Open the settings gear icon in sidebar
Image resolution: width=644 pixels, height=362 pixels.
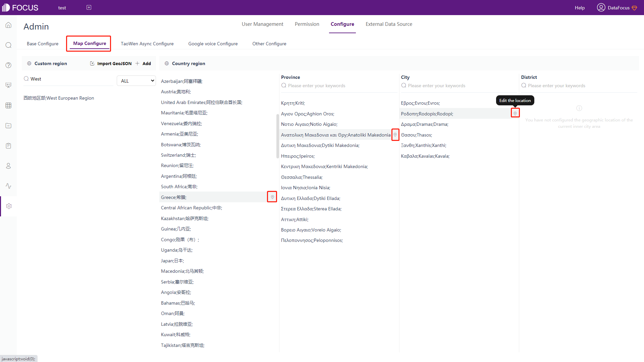(9, 206)
